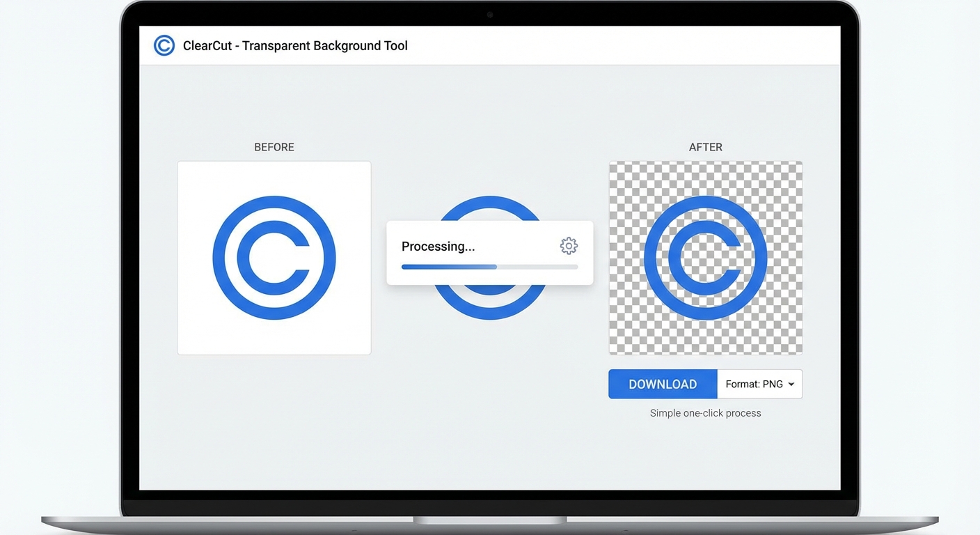The width and height of the screenshot is (980, 535).
Task: Click the blank header bar area at right
Action: [x=696, y=46]
